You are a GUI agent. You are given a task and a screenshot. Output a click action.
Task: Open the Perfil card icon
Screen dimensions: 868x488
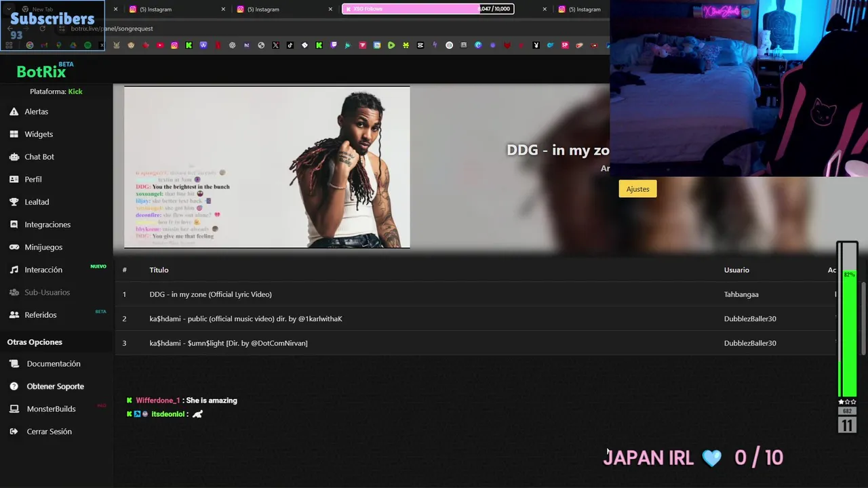pos(14,179)
